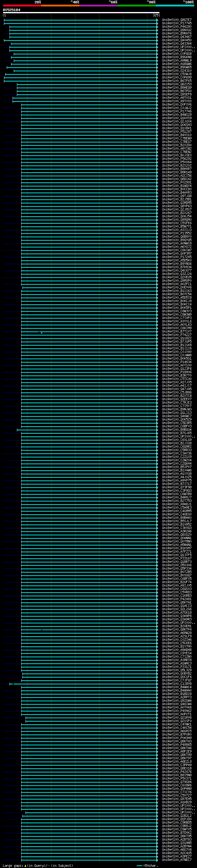Click hit UniRef100_P50371
Screen dimensions: 197x868
pyautogui.click(x=177, y=779)
